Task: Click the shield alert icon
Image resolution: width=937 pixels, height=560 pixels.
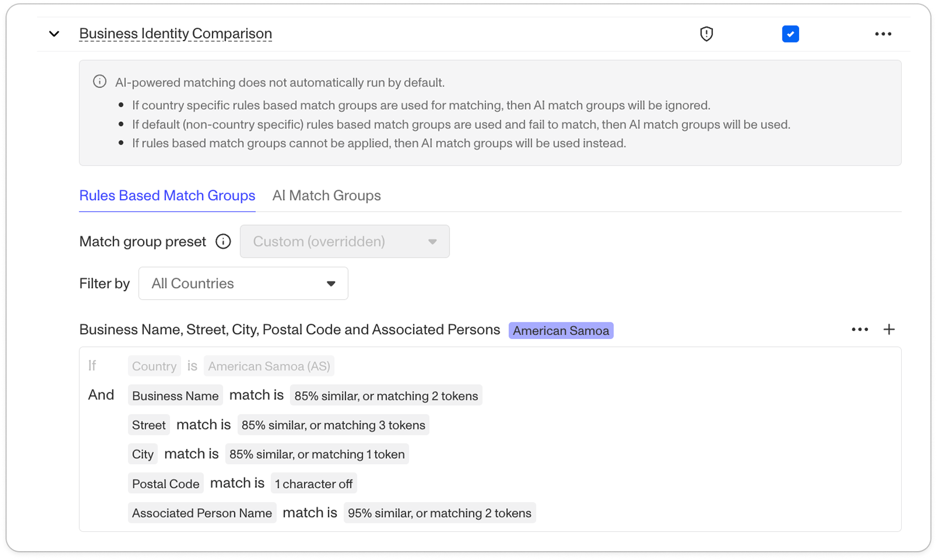Action: coord(706,34)
